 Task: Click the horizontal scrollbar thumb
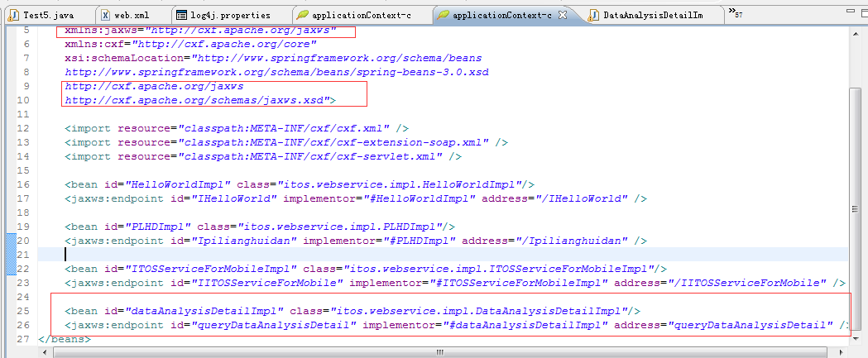439,352
